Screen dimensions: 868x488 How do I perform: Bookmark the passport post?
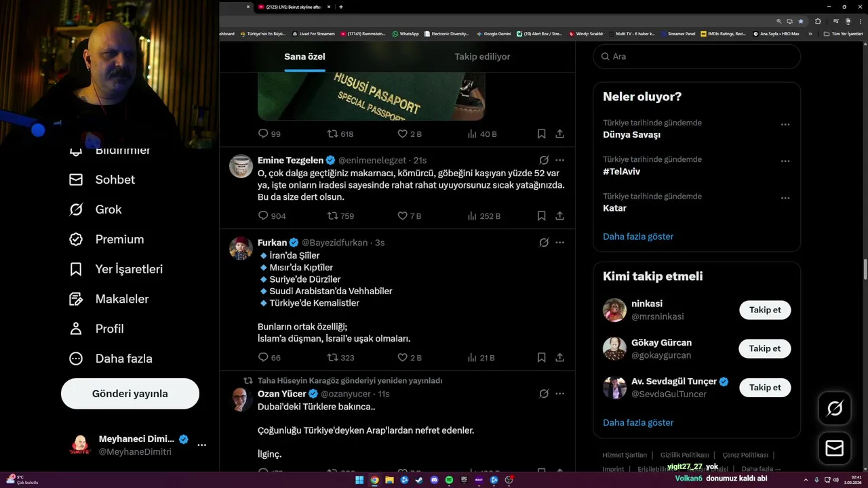(541, 134)
